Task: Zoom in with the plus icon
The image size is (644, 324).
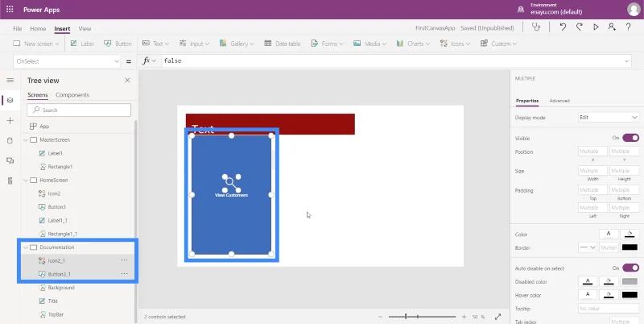Action: click(464, 317)
